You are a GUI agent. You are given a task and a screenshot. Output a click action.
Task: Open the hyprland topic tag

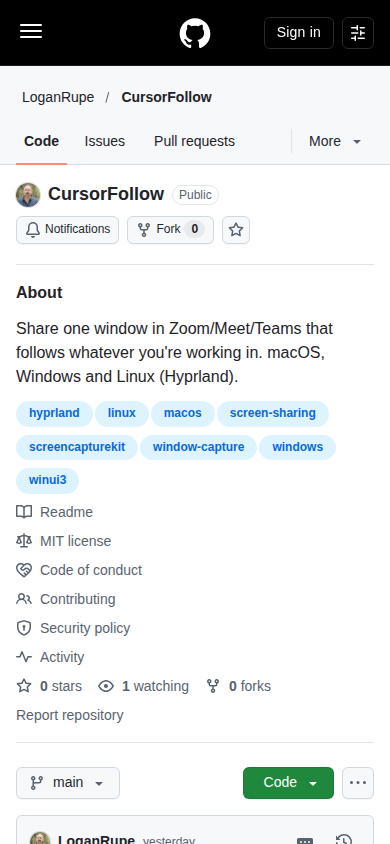tap(54, 413)
